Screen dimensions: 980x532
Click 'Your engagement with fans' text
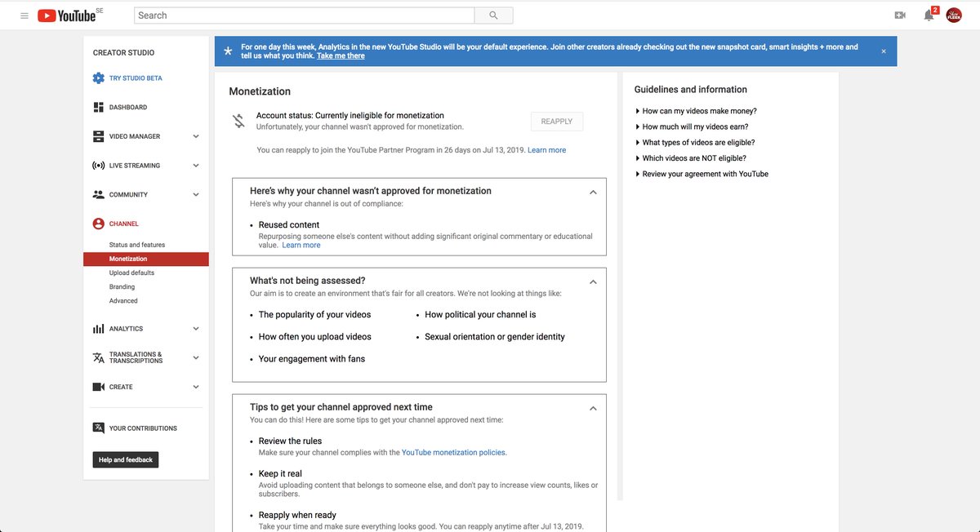click(312, 359)
